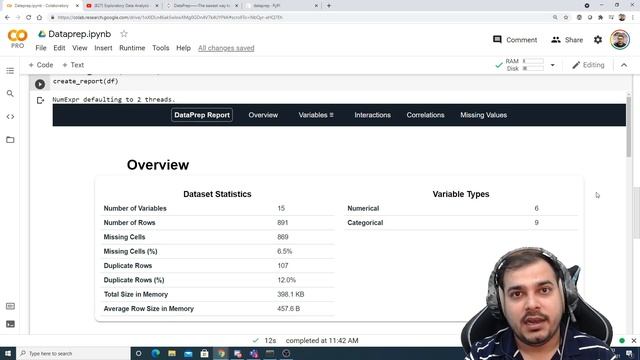Share the notebook

pos(567,40)
